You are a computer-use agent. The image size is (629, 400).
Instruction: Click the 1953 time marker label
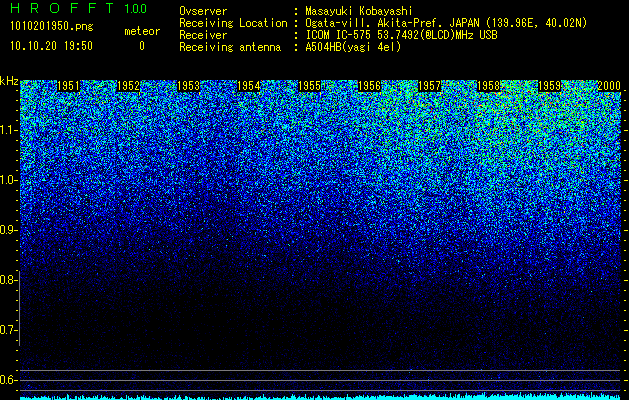[188, 86]
